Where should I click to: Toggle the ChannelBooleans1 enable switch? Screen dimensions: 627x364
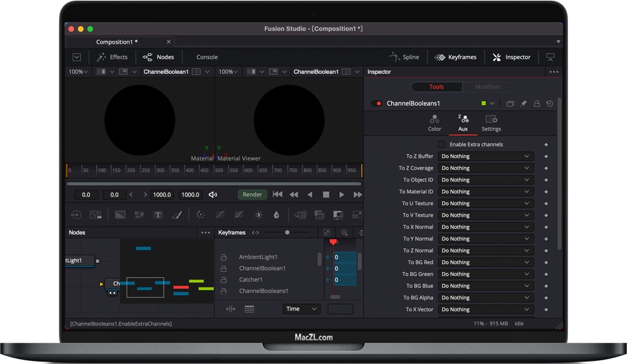click(x=377, y=104)
